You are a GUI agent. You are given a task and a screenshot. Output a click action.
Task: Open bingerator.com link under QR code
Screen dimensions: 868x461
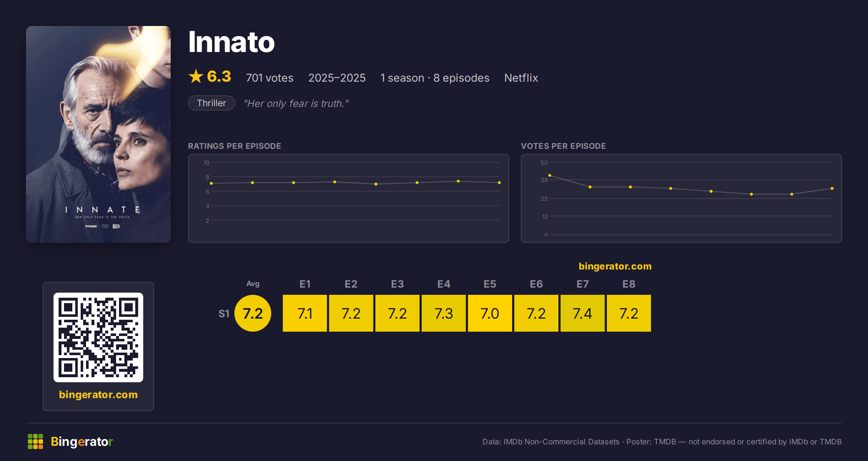coord(98,395)
